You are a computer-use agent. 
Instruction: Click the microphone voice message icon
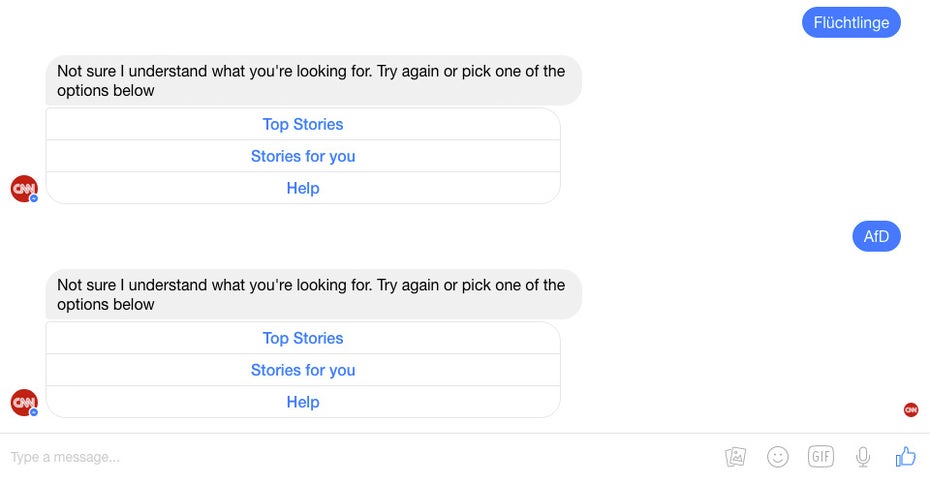coord(863,457)
